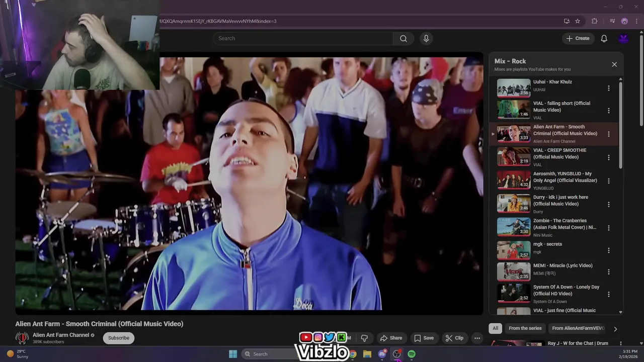Open Windows Start menu

click(x=233, y=354)
